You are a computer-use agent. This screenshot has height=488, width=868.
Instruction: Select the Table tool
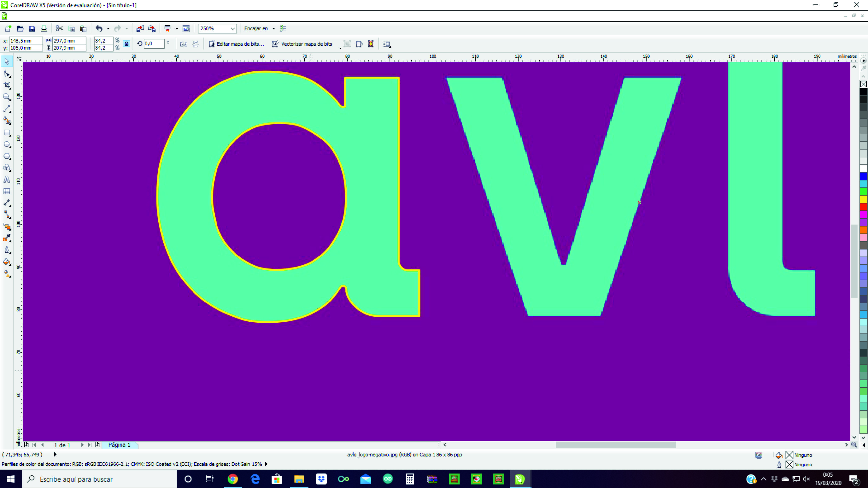click(x=7, y=191)
